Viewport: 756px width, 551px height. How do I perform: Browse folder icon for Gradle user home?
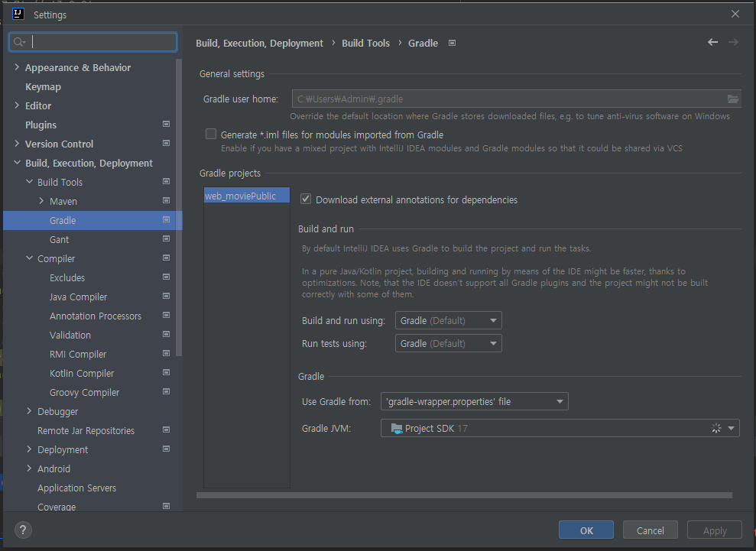[733, 99]
